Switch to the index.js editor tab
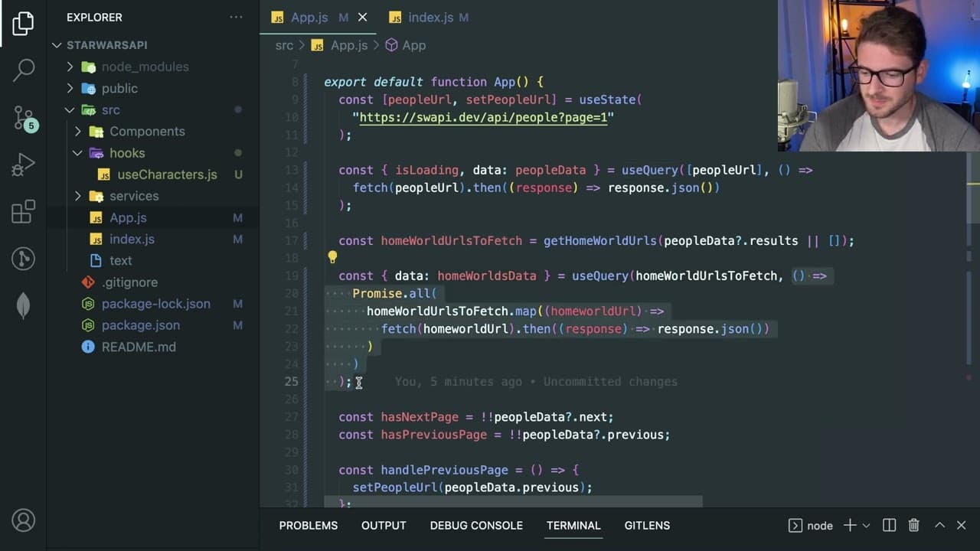This screenshot has width=980, height=551. [430, 18]
